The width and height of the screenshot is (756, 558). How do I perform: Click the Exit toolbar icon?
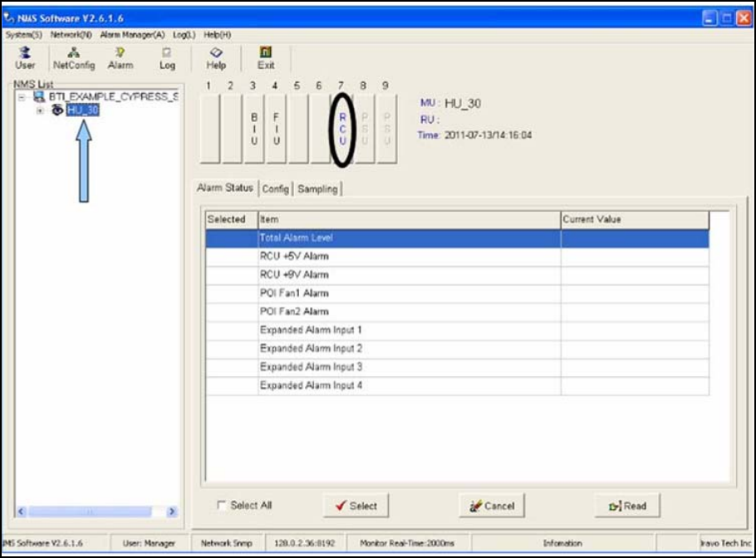pos(266,58)
